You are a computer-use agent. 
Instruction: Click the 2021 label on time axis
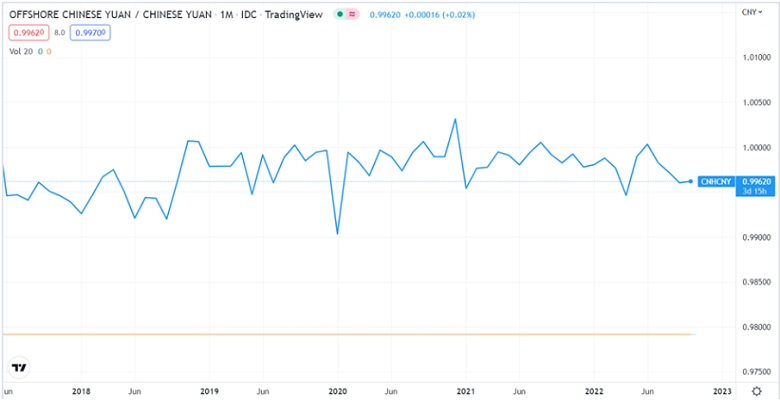tap(466, 391)
